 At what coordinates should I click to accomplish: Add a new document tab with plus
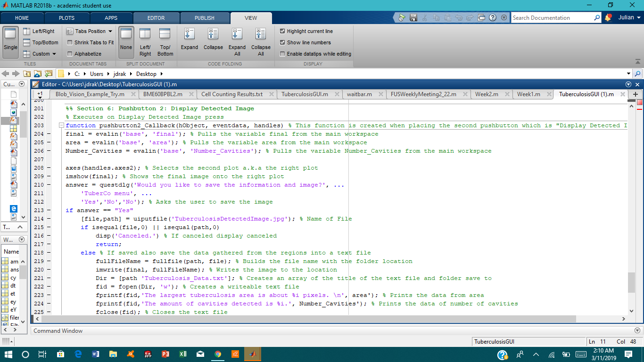[635, 94]
